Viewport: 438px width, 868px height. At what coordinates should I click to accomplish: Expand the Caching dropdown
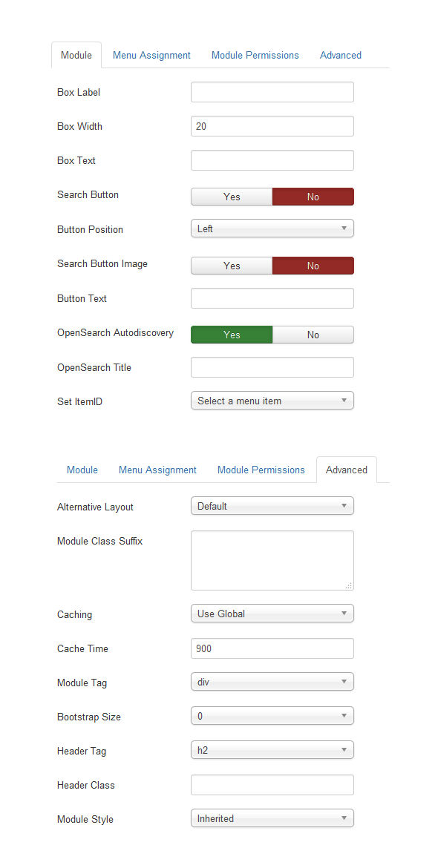coord(272,614)
